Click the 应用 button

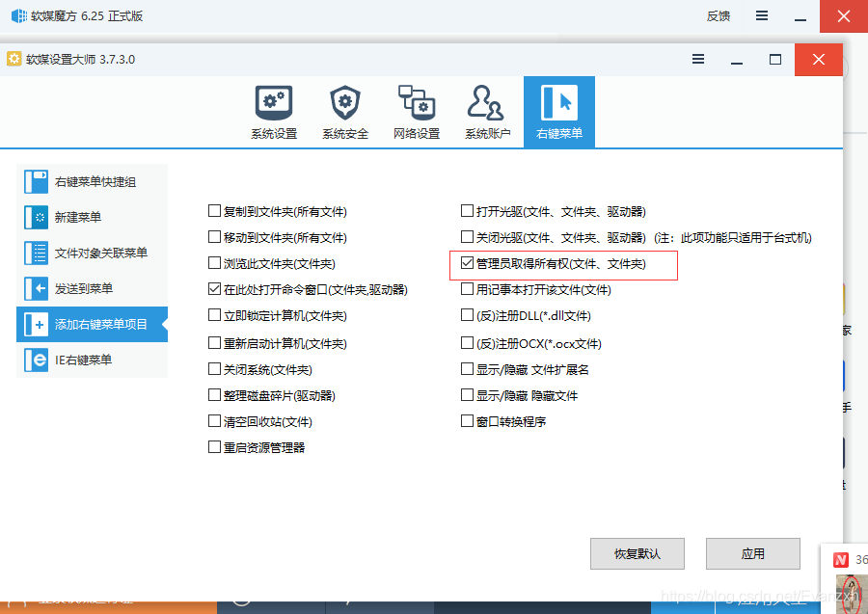click(753, 553)
